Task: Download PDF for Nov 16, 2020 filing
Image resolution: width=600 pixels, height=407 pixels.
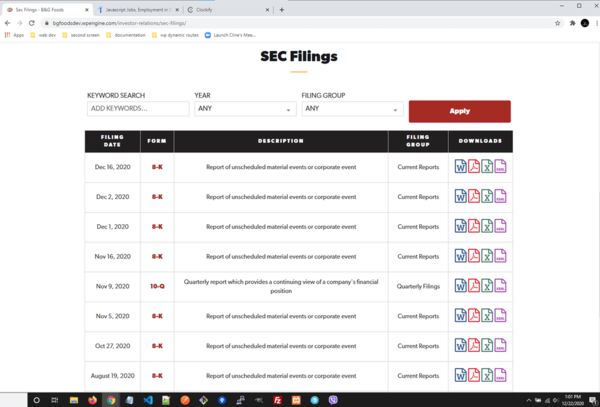Action: [x=474, y=256]
